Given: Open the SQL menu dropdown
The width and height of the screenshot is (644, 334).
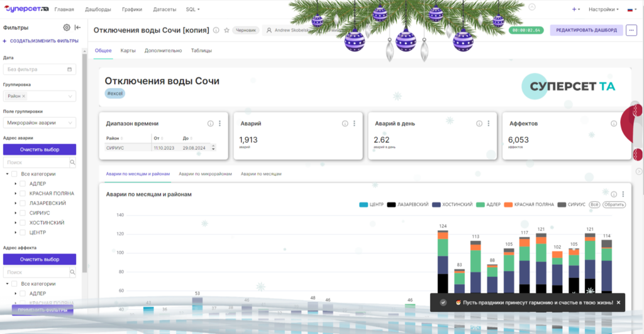Looking at the screenshot, I should [192, 9].
